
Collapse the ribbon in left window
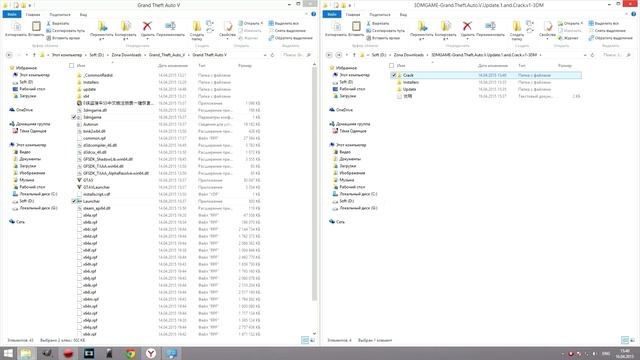308,14
